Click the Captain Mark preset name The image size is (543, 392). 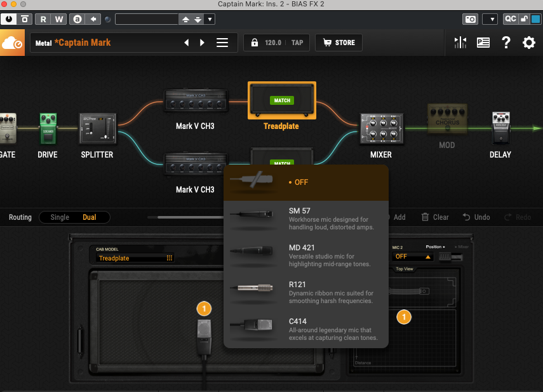click(83, 43)
